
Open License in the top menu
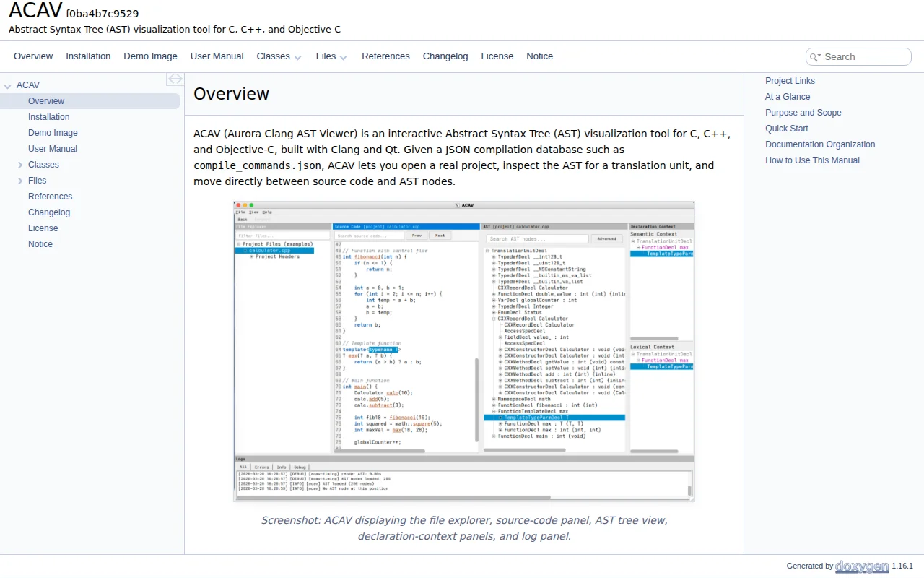click(x=497, y=56)
